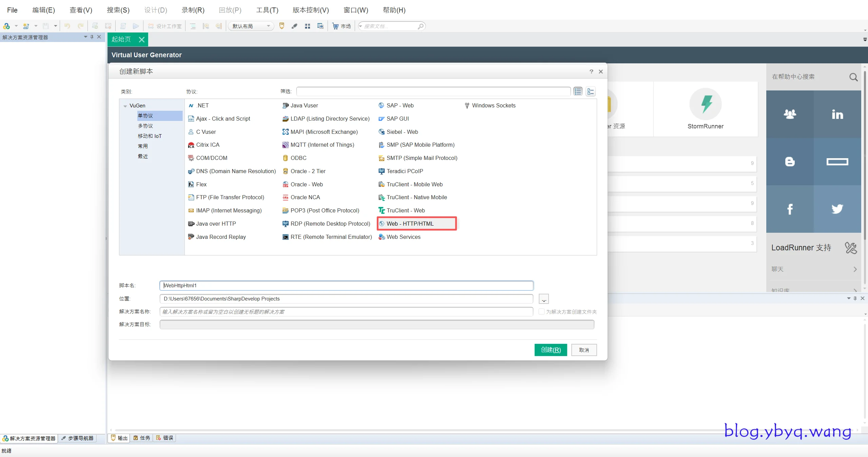Click the 创建(R) button

(x=550, y=350)
